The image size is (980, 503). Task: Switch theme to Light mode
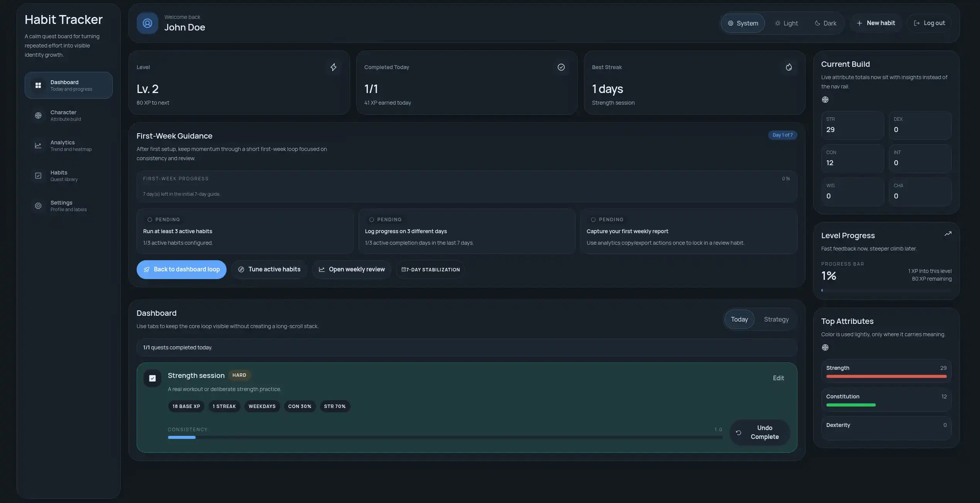coord(786,23)
